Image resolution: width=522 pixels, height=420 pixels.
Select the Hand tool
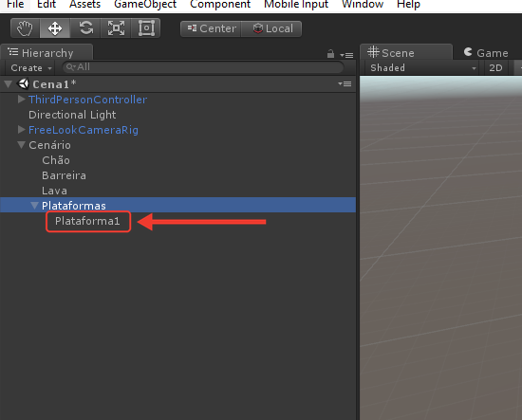26,28
